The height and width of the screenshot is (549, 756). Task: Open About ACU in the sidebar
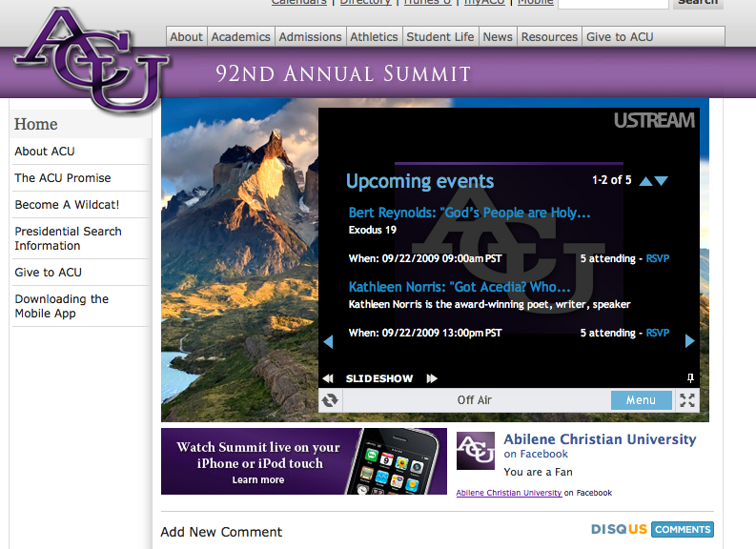click(45, 152)
